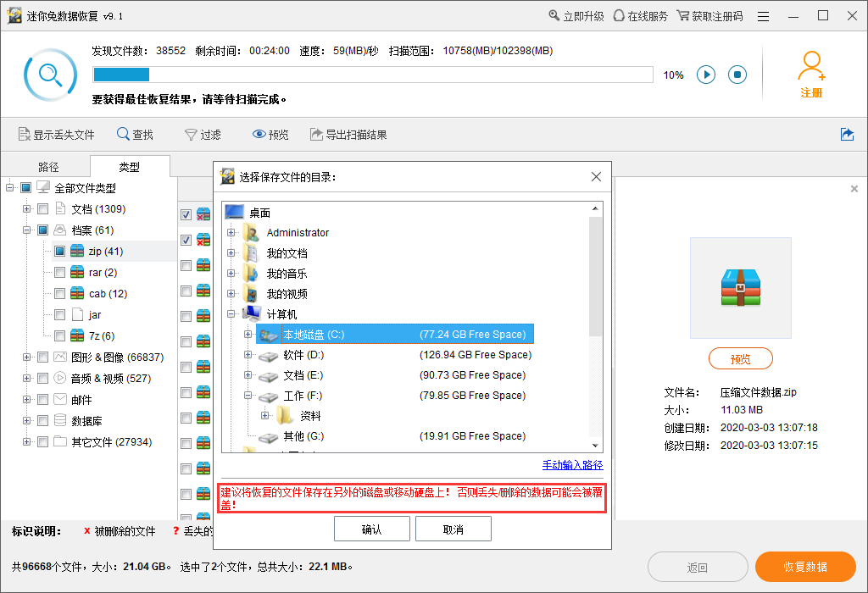Click the 软件 (D:) drive icon
The height and width of the screenshot is (593, 868).
click(x=268, y=356)
